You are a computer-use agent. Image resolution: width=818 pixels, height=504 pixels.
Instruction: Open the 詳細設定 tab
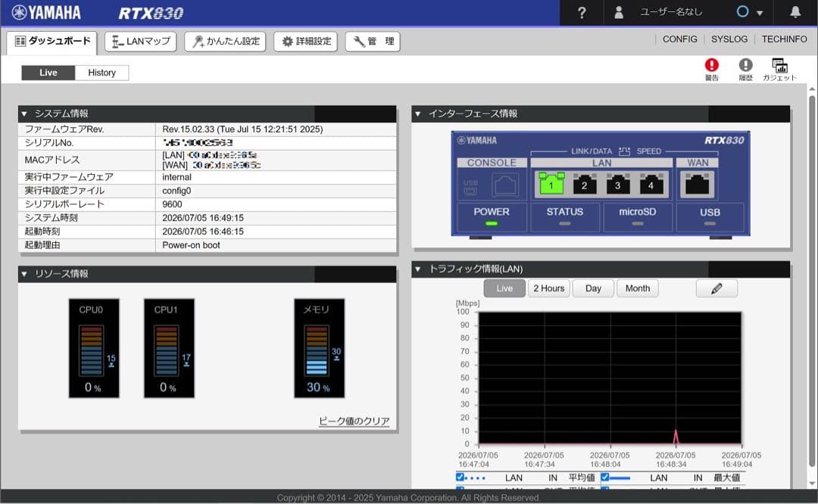coord(306,41)
